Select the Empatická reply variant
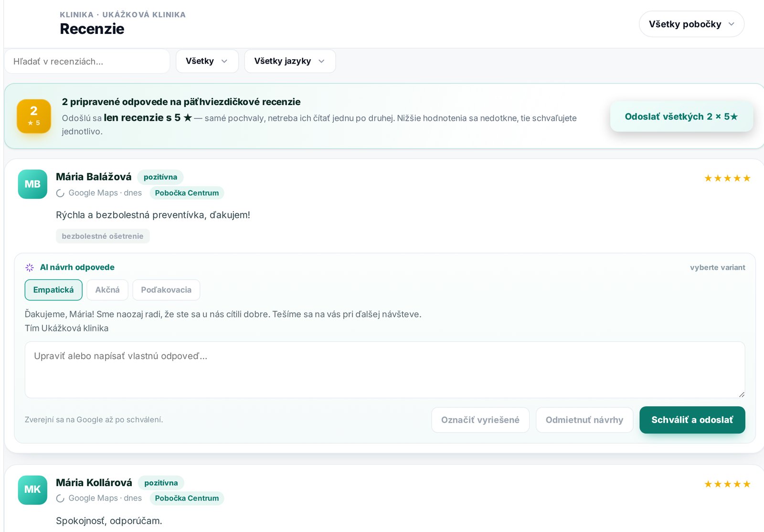This screenshot has width=764, height=532. [53, 290]
